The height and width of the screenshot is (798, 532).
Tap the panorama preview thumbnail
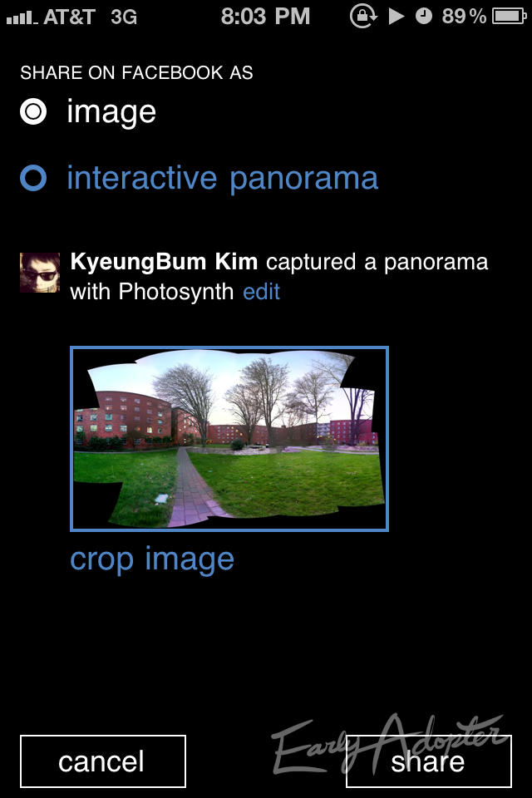pyautogui.click(x=229, y=439)
